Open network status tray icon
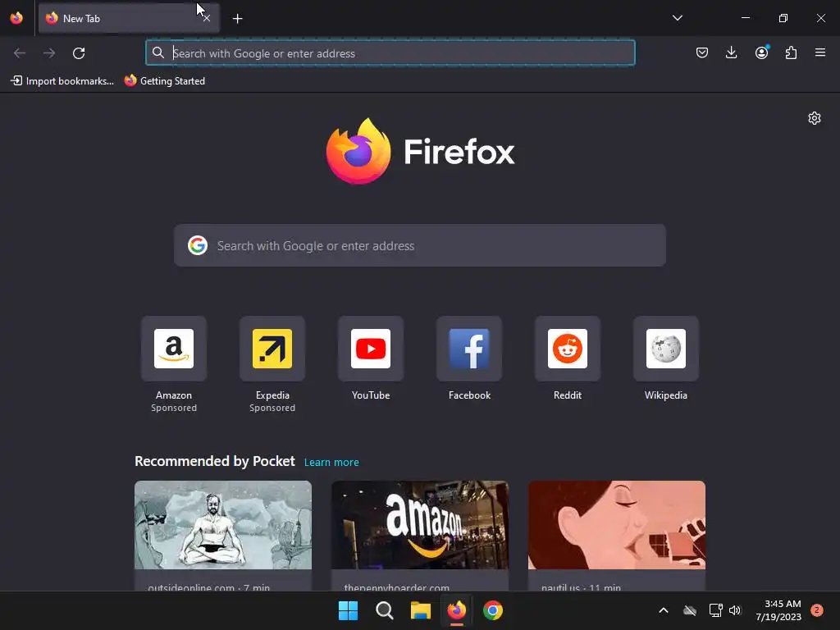840x630 pixels. (x=715, y=610)
